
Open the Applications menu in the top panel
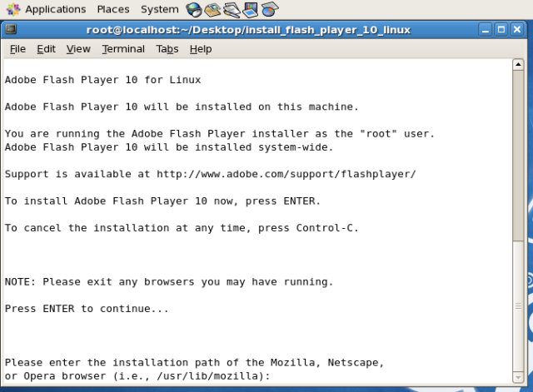(56, 9)
